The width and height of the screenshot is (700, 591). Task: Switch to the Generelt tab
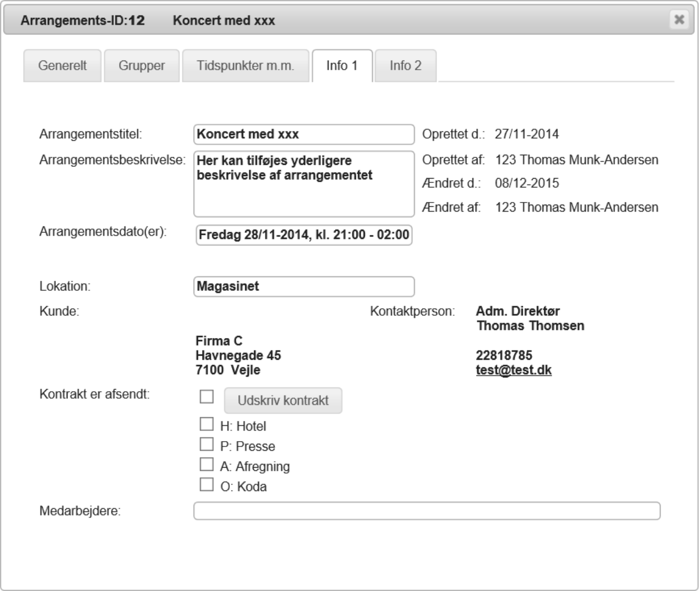coord(62,66)
